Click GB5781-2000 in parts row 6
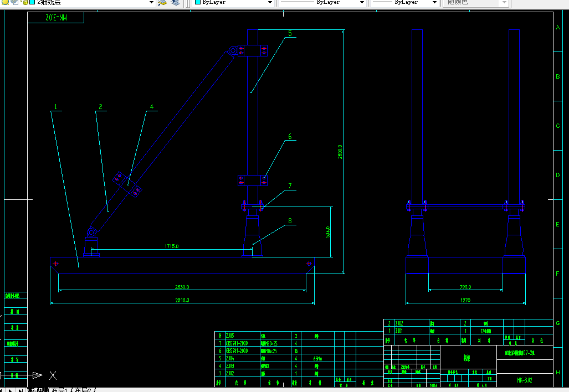 pyautogui.click(x=237, y=350)
